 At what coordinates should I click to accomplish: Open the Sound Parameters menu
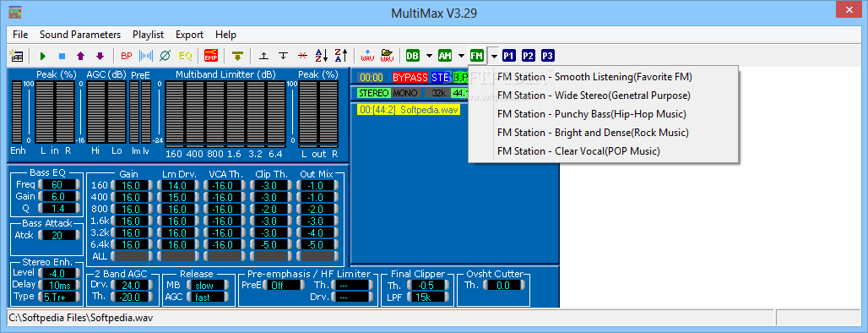[x=80, y=35]
